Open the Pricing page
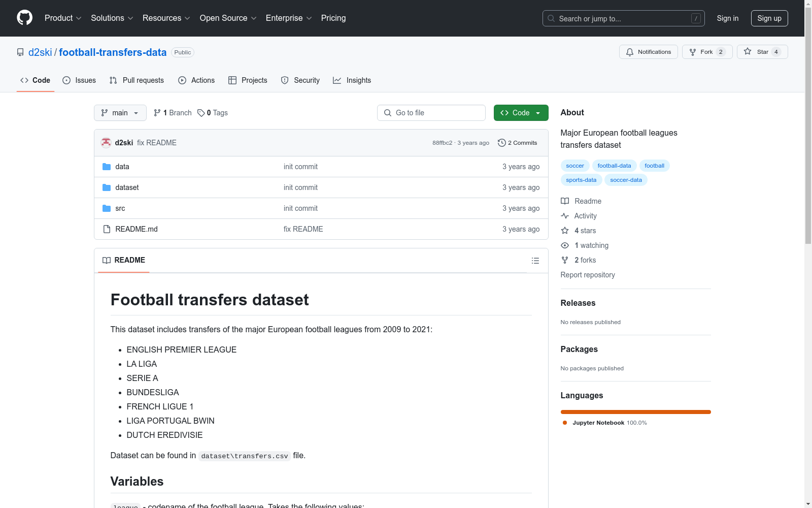The width and height of the screenshot is (812, 508). [333, 18]
